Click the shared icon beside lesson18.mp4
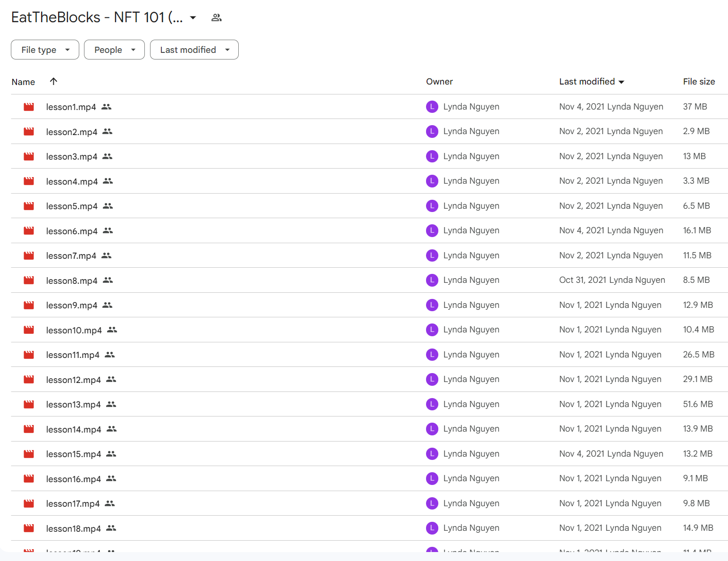The height and width of the screenshot is (561, 728). click(x=111, y=528)
